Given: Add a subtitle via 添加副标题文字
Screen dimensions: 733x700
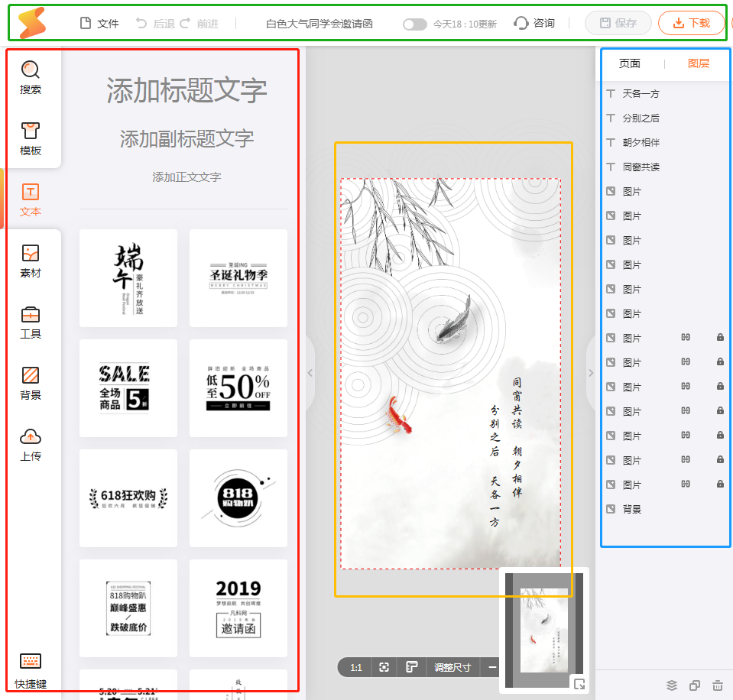Looking at the screenshot, I should click(186, 139).
